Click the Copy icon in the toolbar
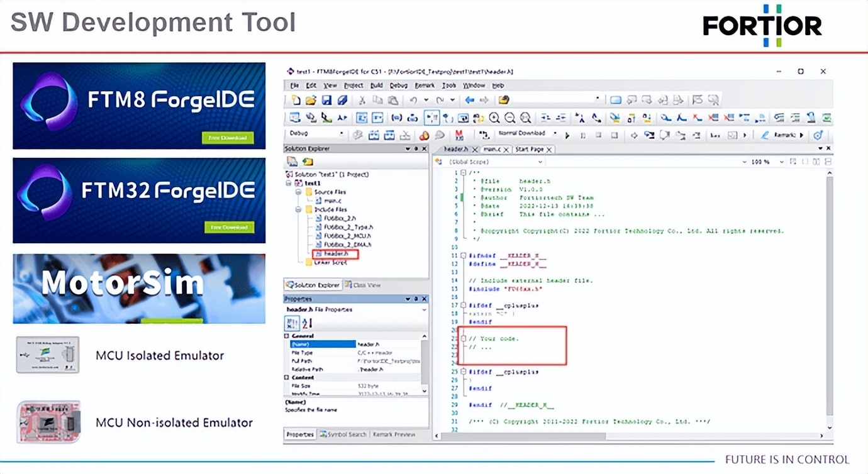 point(377,100)
